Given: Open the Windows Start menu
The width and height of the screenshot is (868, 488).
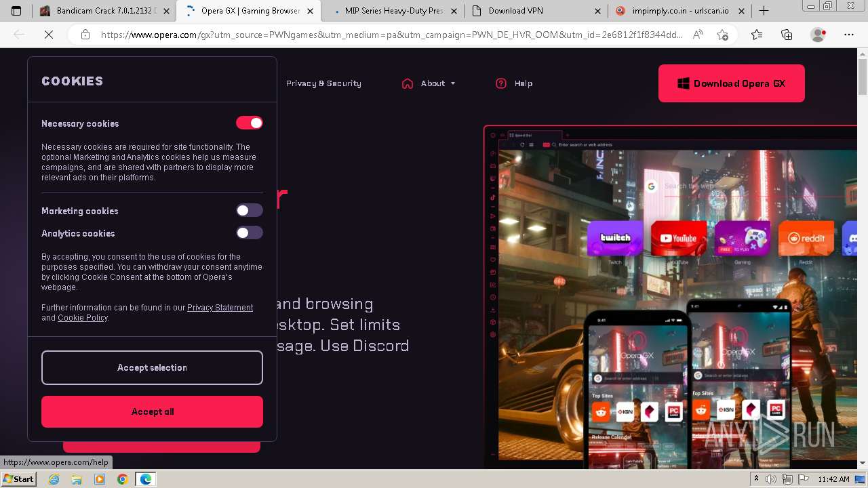Looking at the screenshot, I should [19, 479].
